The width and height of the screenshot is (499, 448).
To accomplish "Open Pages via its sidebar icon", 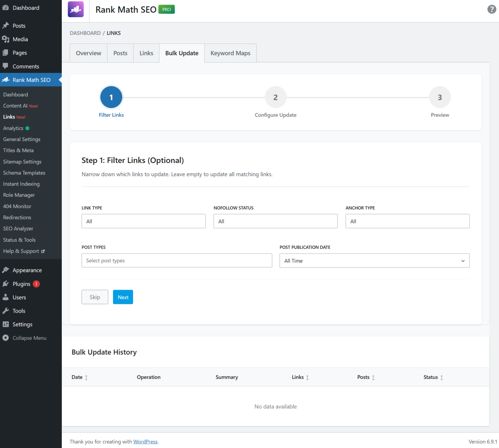I will [6, 52].
